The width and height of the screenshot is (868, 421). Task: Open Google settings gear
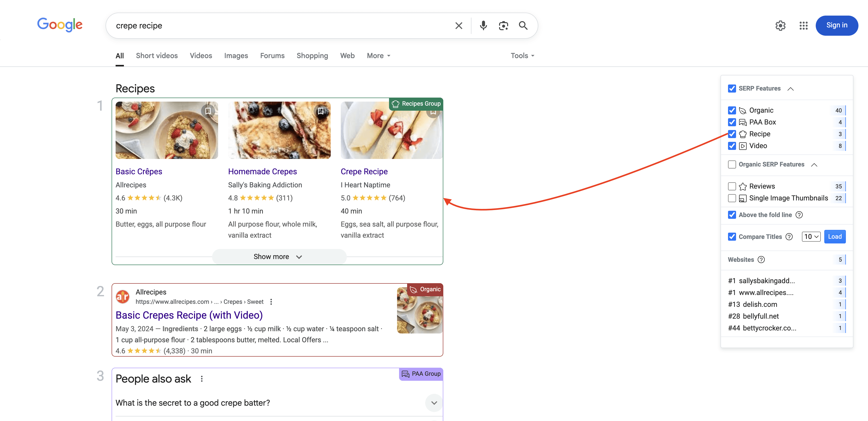[780, 26]
